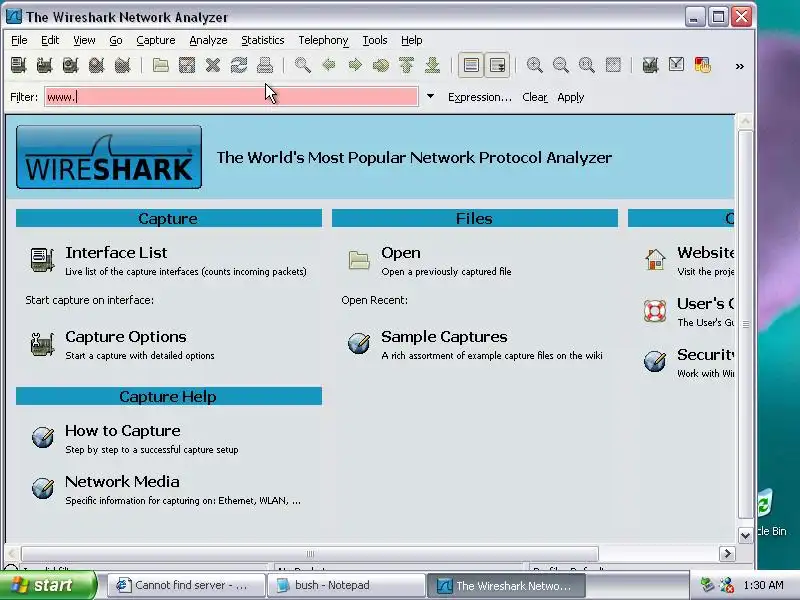This screenshot has height=600, width=800.
Task: Open the edit capture filters toolbar icon
Action: [x=650, y=65]
